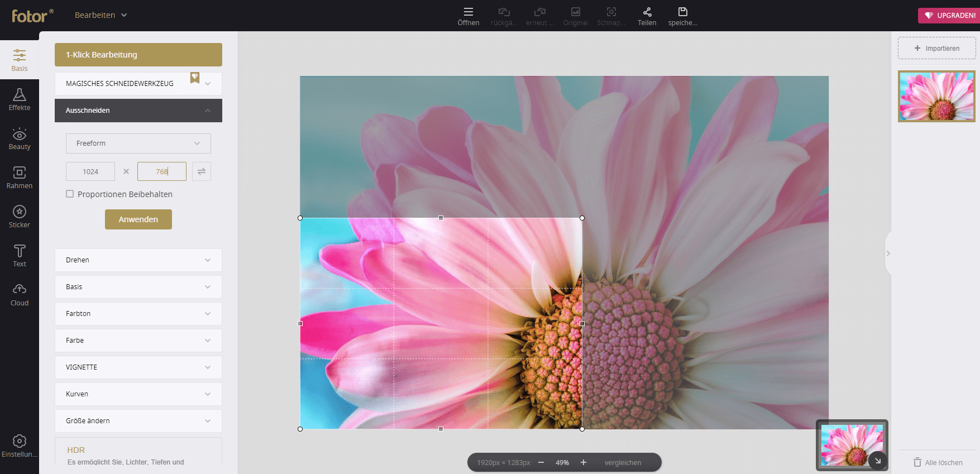
Task: Click the erneut redo icon
Action: pyautogui.click(x=540, y=12)
